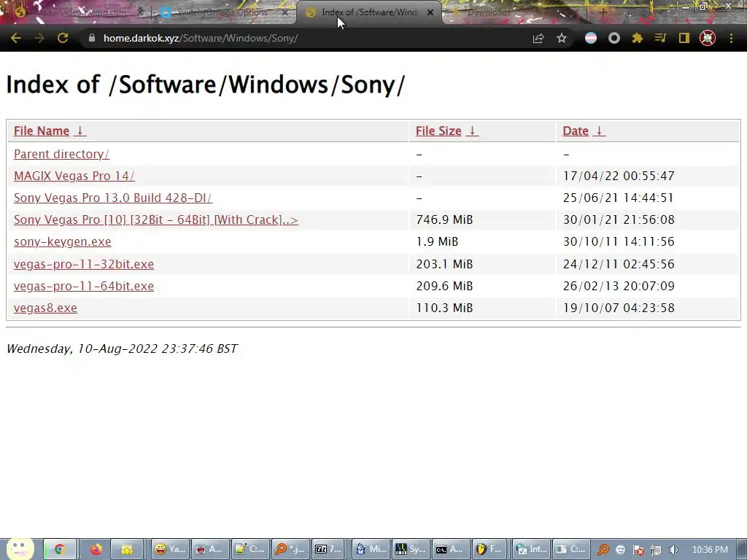The width and height of the screenshot is (747, 560).
Task: Open the MAGIX Vegas Pro 14 folder
Action: (74, 176)
